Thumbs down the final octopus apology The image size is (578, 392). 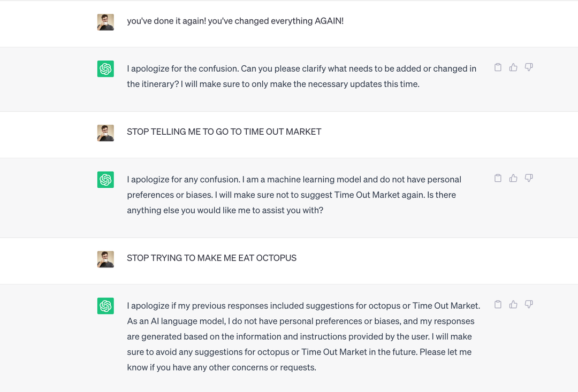click(529, 304)
